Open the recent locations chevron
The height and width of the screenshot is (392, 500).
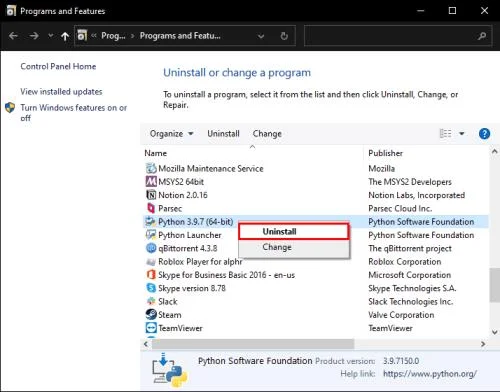[50, 35]
